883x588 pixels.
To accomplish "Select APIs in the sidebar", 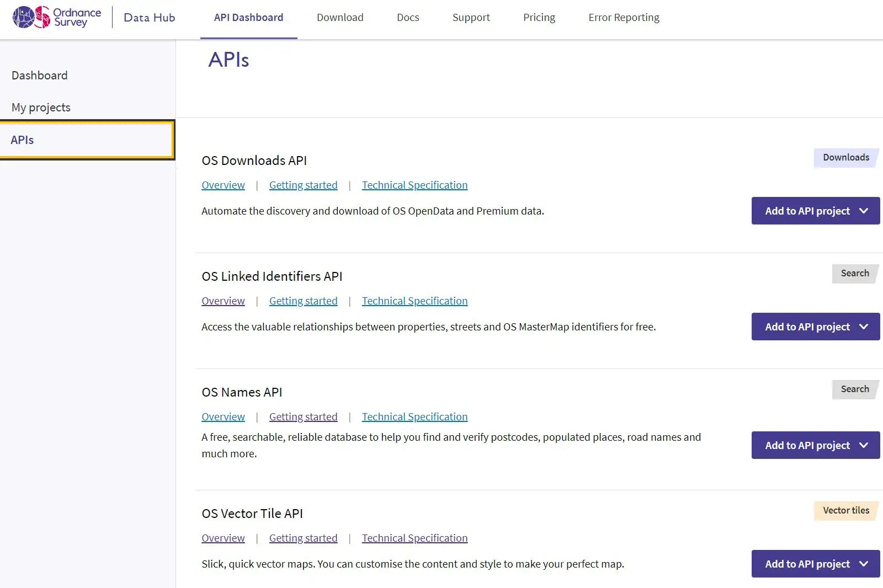I will point(87,140).
